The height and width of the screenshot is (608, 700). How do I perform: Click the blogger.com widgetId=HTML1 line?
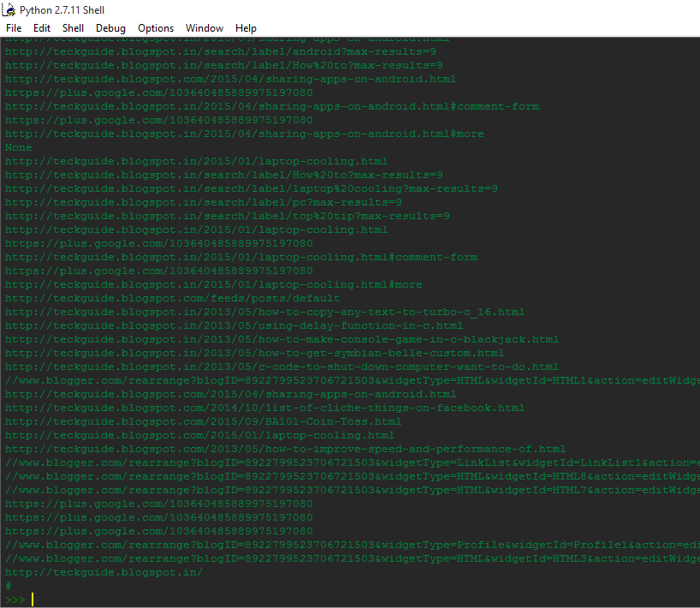(353, 380)
